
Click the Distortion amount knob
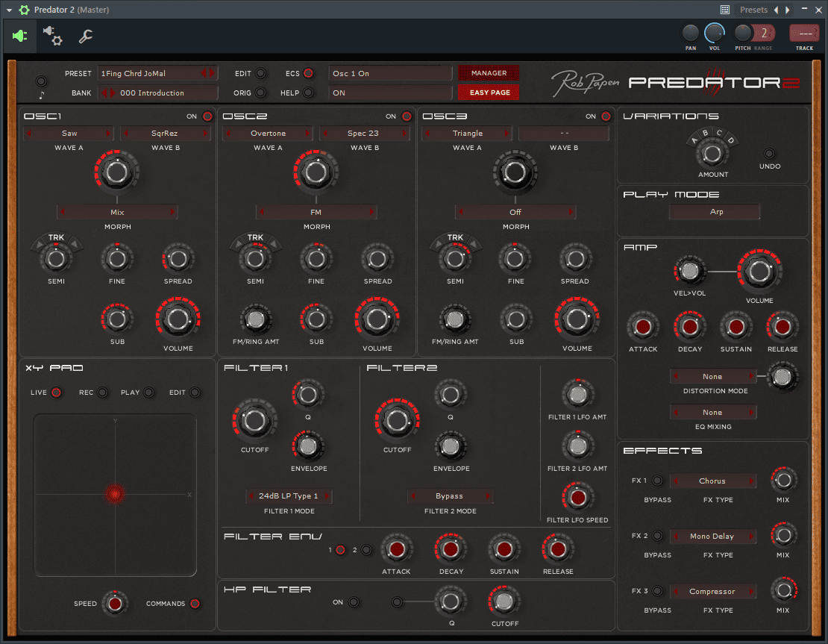coord(782,377)
